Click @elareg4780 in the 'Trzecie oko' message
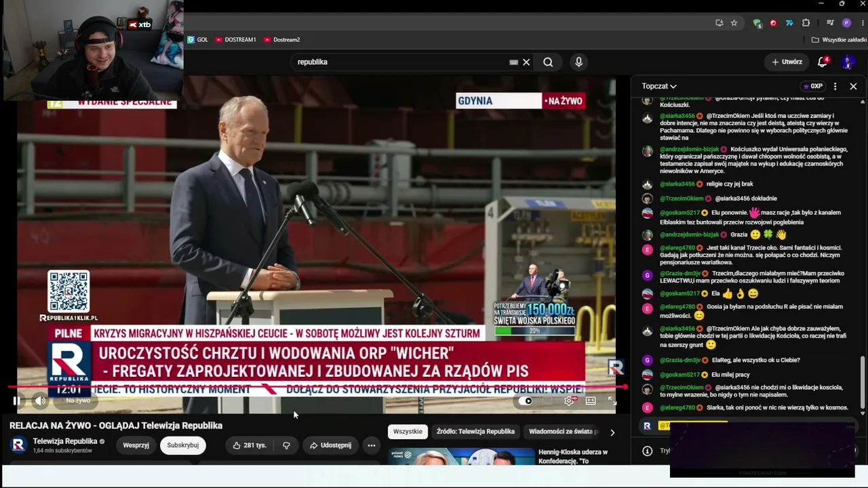The width and height of the screenshot is (868, 488). [x=677, y=248]
